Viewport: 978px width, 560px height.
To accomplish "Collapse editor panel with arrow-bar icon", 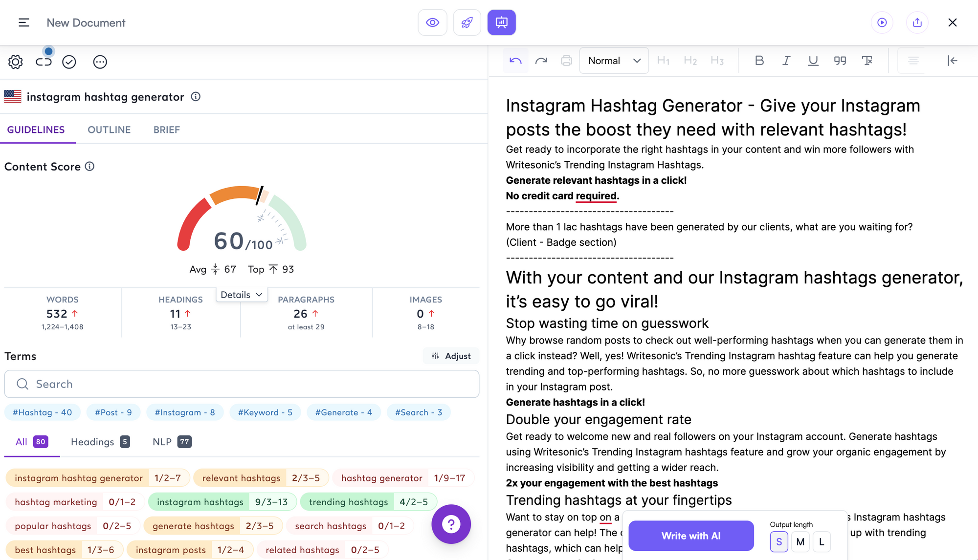I will [x=952, y=61].
